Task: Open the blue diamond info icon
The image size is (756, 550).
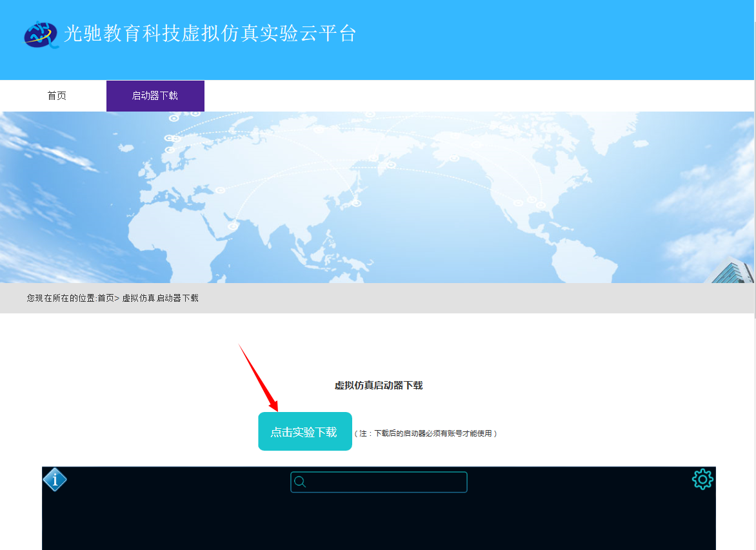Action: (x=55, y=480)
